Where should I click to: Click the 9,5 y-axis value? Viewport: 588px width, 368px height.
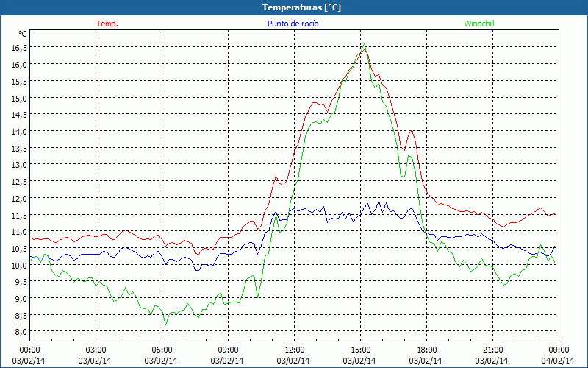pos(21,282)
